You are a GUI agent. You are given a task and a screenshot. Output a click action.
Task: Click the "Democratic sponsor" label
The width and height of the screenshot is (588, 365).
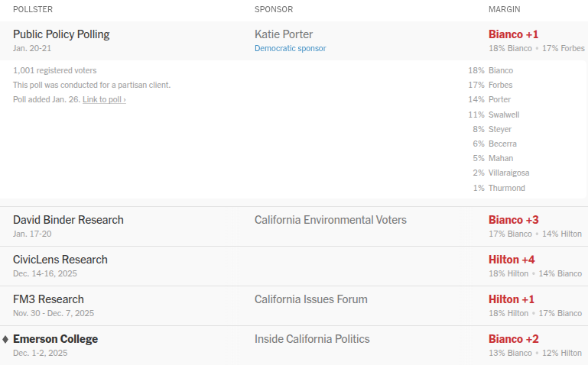point(290,49)
